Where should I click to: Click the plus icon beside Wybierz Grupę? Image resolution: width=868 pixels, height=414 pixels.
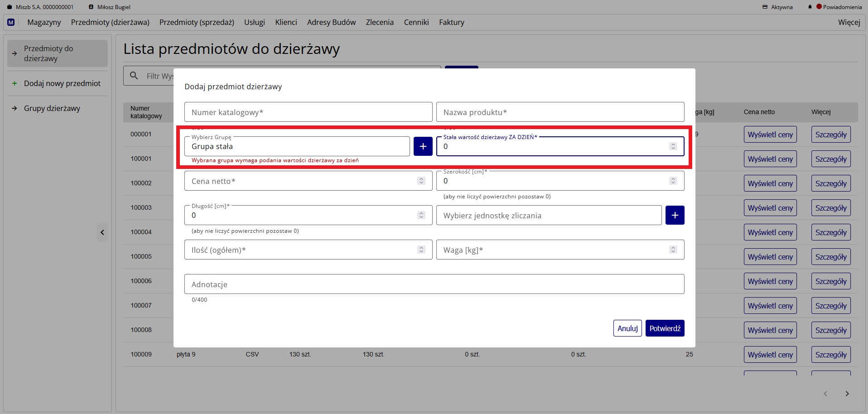click(x=423, y=146)
